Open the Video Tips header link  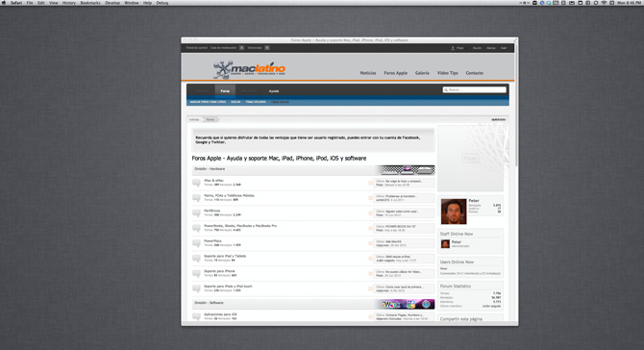tap(447, 73)
